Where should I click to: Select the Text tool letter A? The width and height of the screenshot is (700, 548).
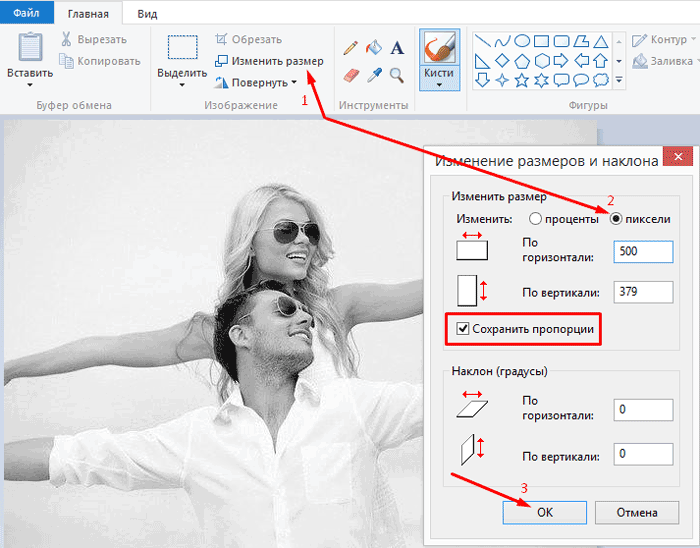(x=397, y=48)
